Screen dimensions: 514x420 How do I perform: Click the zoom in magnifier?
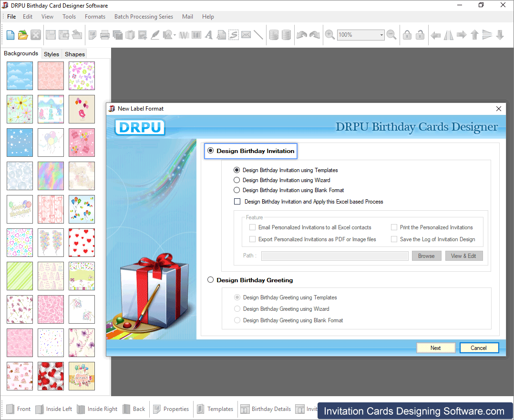(x=330, y=35)
